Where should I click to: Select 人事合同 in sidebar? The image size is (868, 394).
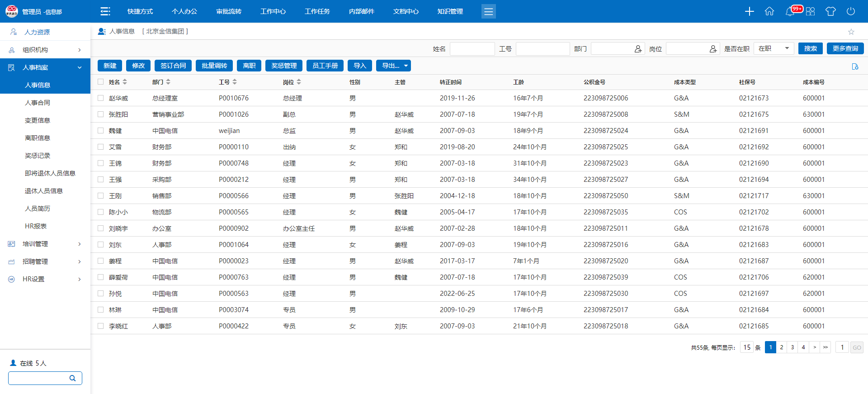[x=38, y=103]
